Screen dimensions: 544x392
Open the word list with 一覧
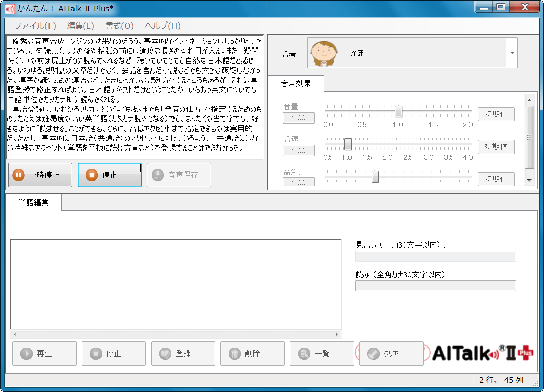click(322, 354)
